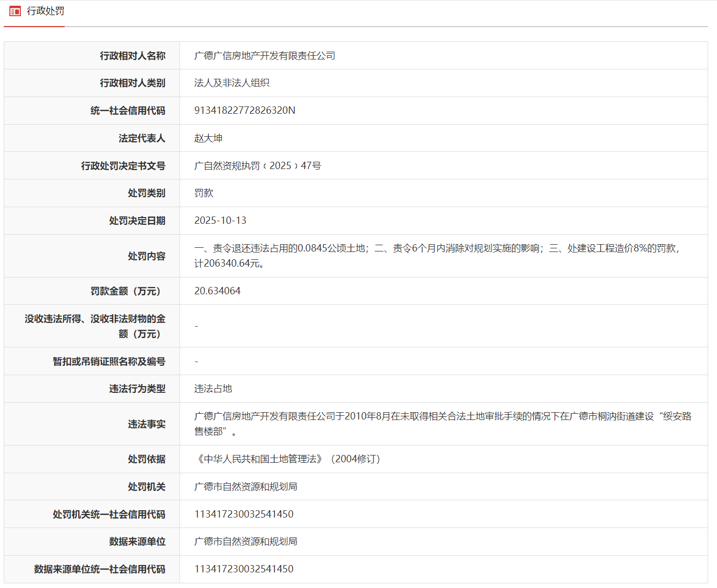Image resolution: width=717 pixels, height=588 pixels.
Task: Select the 数据来源单位 value text
Action: pos(246,542)
